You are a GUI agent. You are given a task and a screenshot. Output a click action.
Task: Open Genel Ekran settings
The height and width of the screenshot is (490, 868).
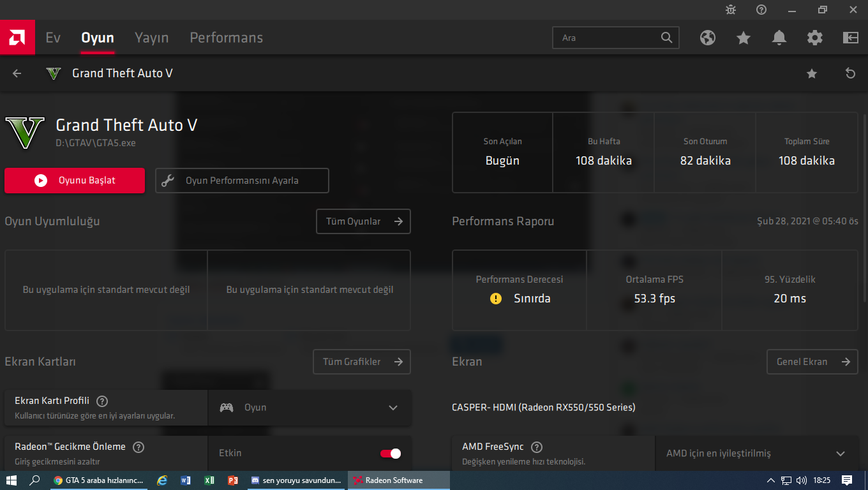tap(812, 362)
